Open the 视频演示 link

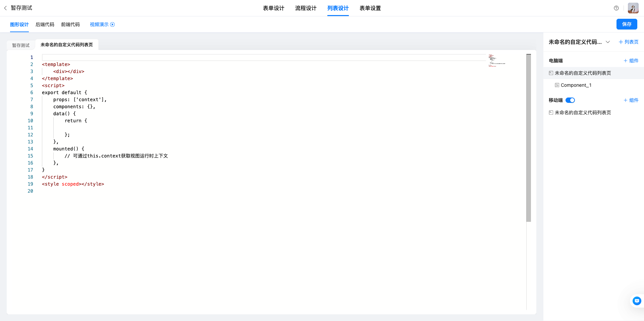(99, 24)
